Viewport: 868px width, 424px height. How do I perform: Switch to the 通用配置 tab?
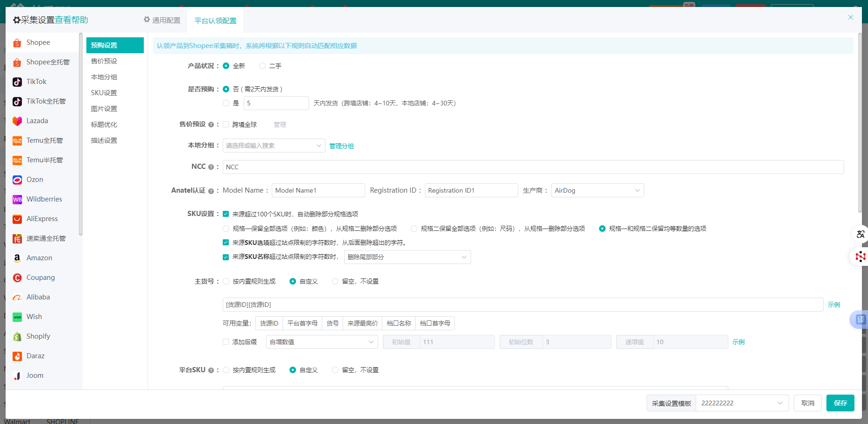pyautogui.click(x=162, y=21)
